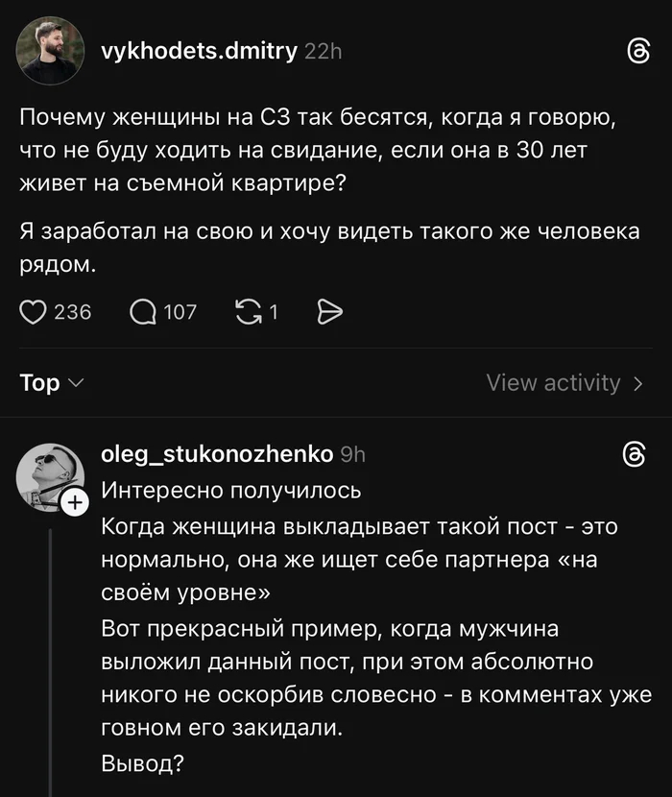Tap the heart icon on the main post

[34, 311]
